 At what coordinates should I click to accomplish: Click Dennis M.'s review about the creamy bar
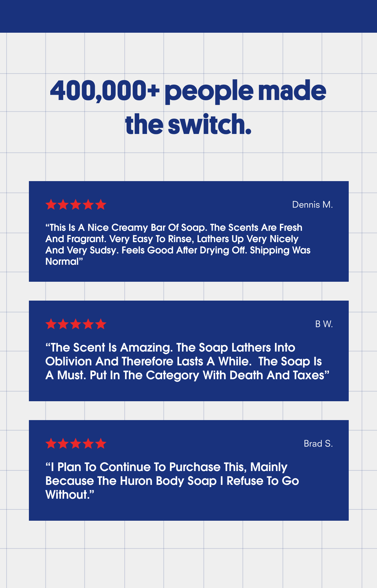[178, 245]
